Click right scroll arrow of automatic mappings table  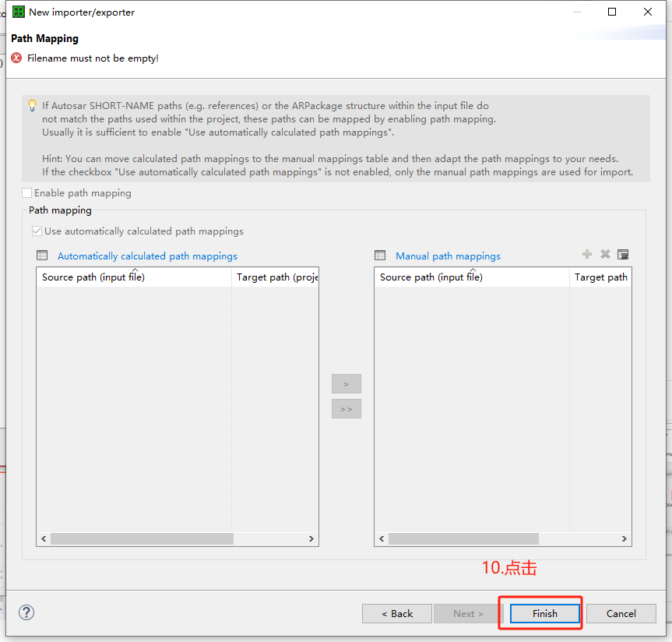pos(311,539)
